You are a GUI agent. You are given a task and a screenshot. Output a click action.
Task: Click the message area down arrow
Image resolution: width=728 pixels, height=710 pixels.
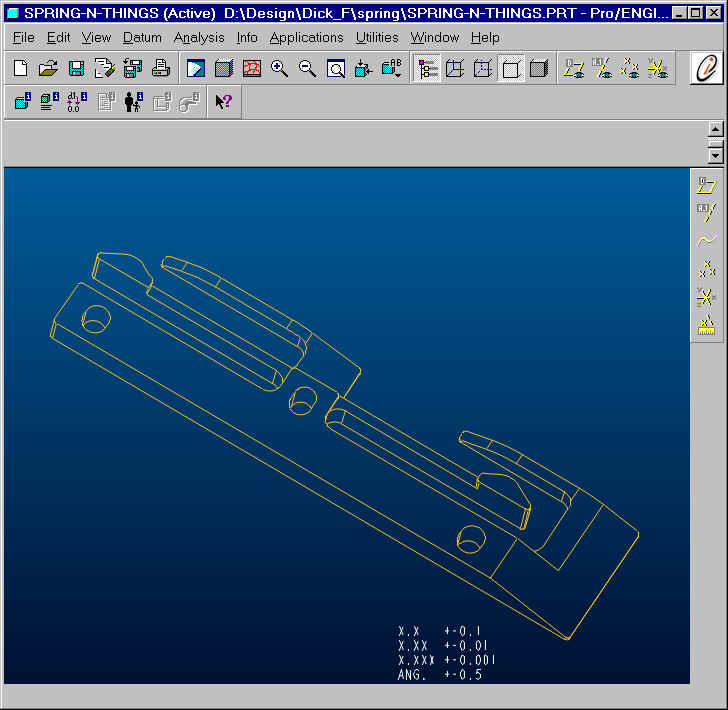coord(715,156)
